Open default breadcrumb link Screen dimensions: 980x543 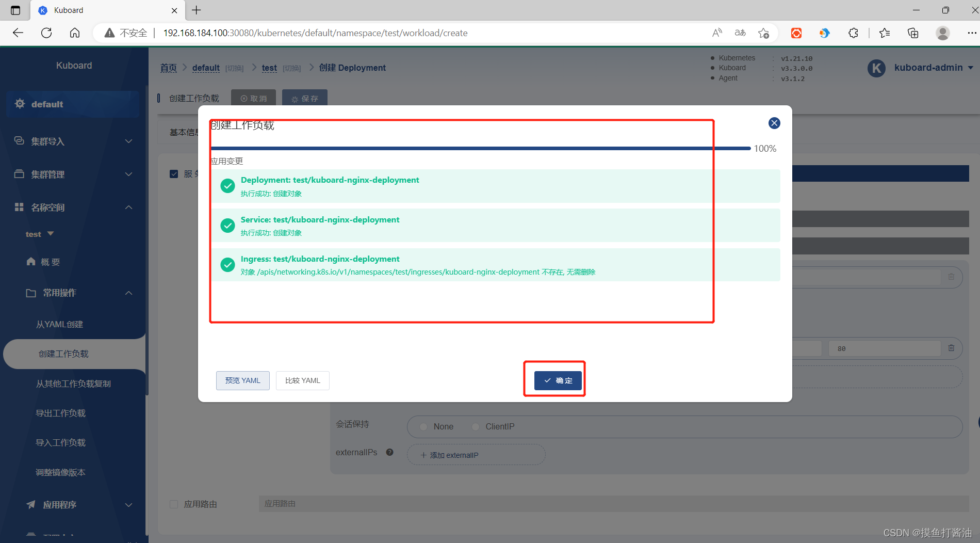(206, 68)
